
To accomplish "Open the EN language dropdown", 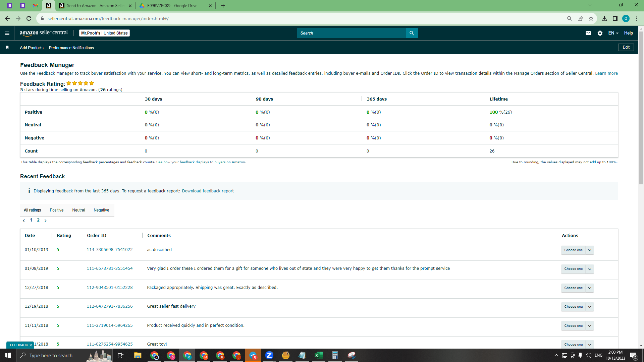I will point(613,33).
